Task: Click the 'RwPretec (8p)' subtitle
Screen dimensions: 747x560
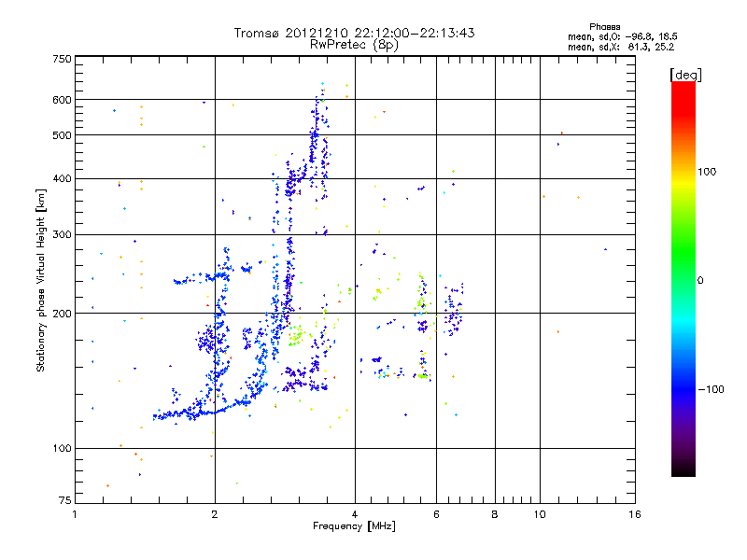Action: coord(354,45)
